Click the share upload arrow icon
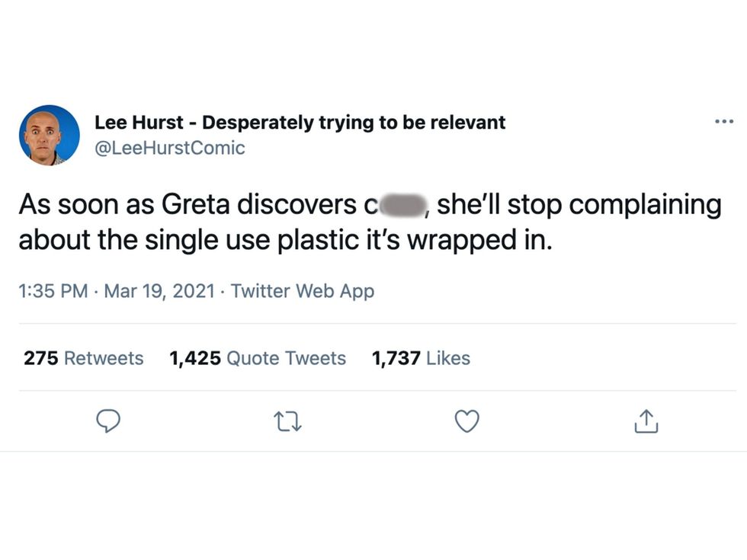Viewport: 747px width, 560px height. point(645,421)
